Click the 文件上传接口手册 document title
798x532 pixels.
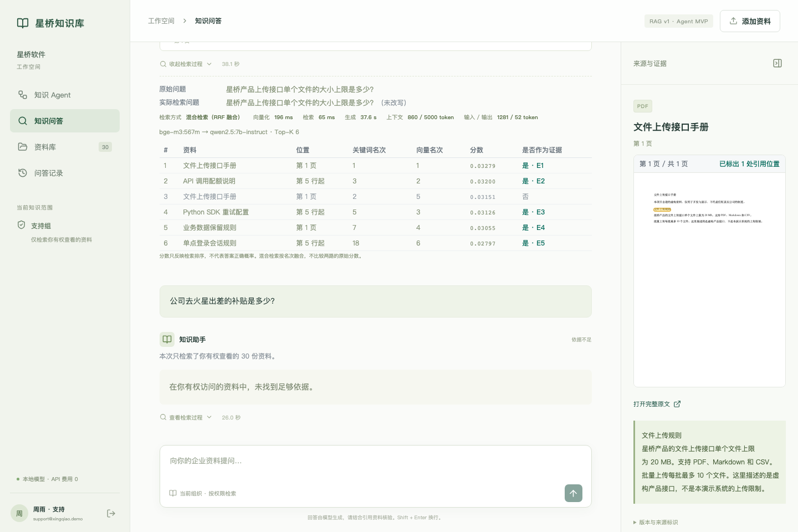pos(671,127)
